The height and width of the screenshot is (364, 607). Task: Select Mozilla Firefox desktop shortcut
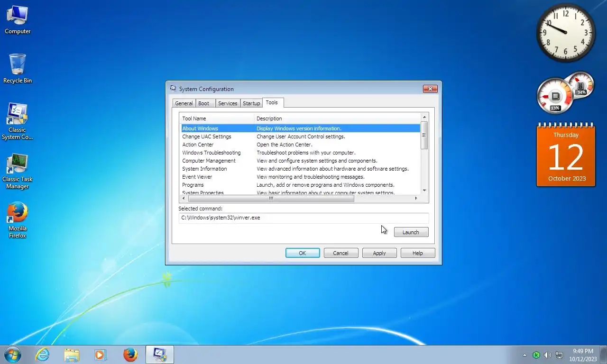pos(18,220)
